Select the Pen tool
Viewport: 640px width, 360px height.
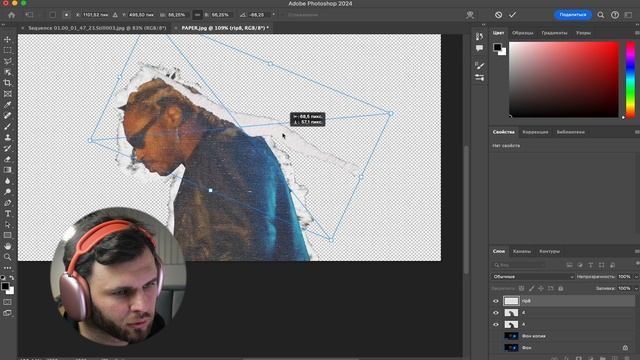(7, 203)
